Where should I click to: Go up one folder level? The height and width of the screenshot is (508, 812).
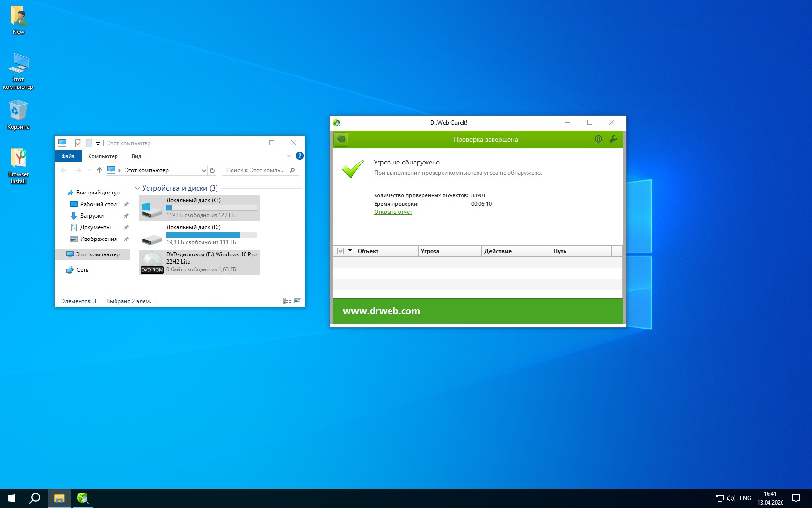point(100,170)
